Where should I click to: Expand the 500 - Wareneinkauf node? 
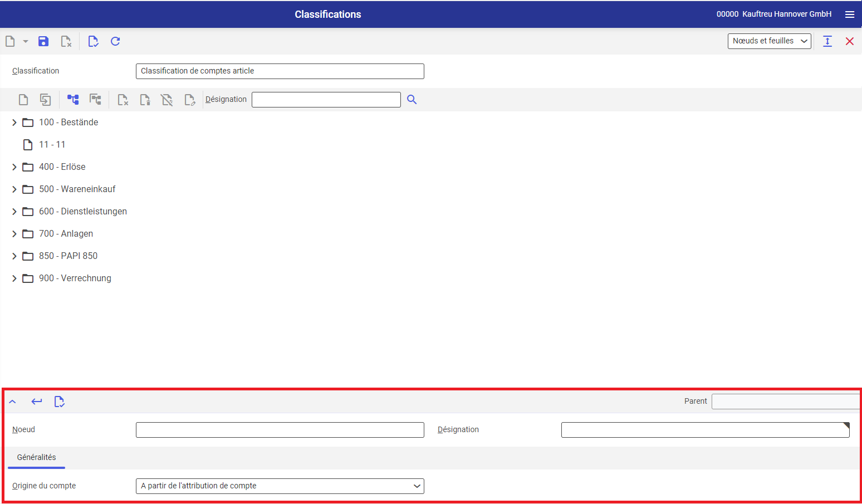tap(14, 189)
